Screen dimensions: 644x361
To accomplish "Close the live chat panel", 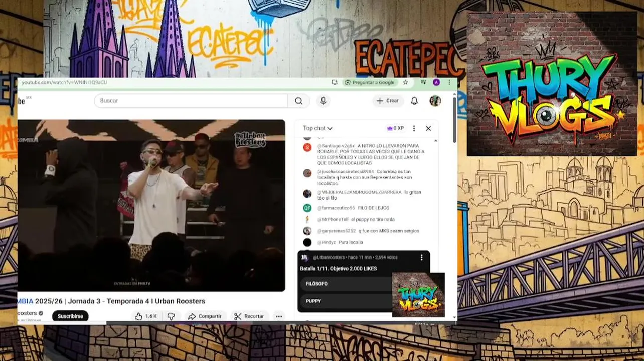I will pyautogui.click(x=428, y=128).
